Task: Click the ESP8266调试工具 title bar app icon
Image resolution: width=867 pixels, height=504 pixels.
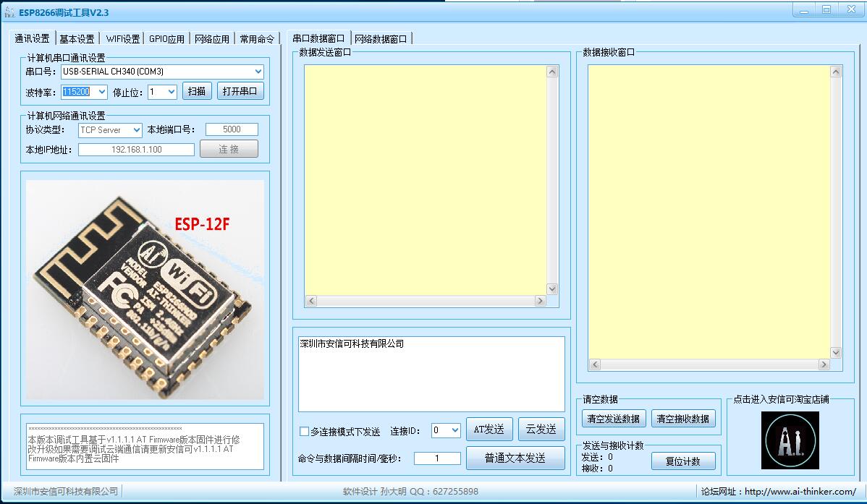Action: click(9, 12)
